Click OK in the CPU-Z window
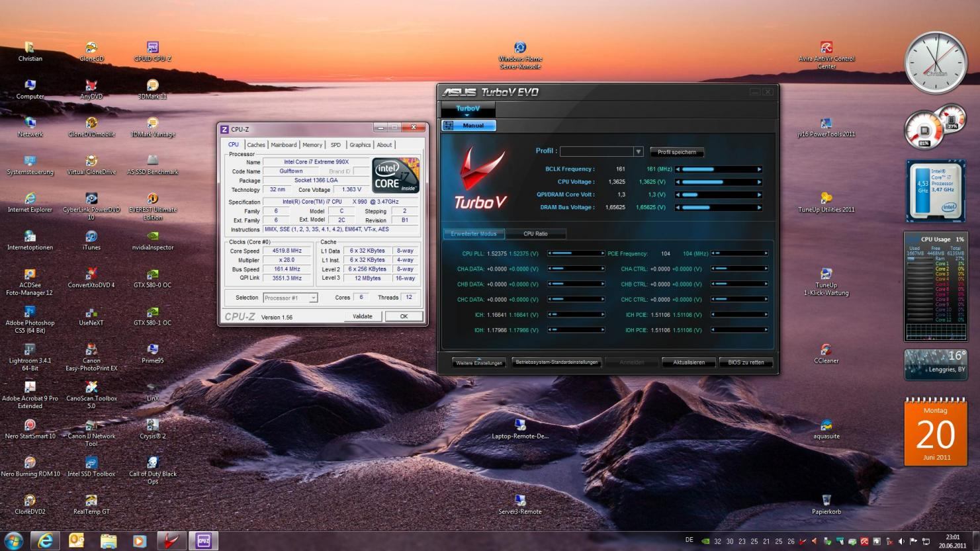The width and height of the screenshot is (980, 551). pos(404,316)
